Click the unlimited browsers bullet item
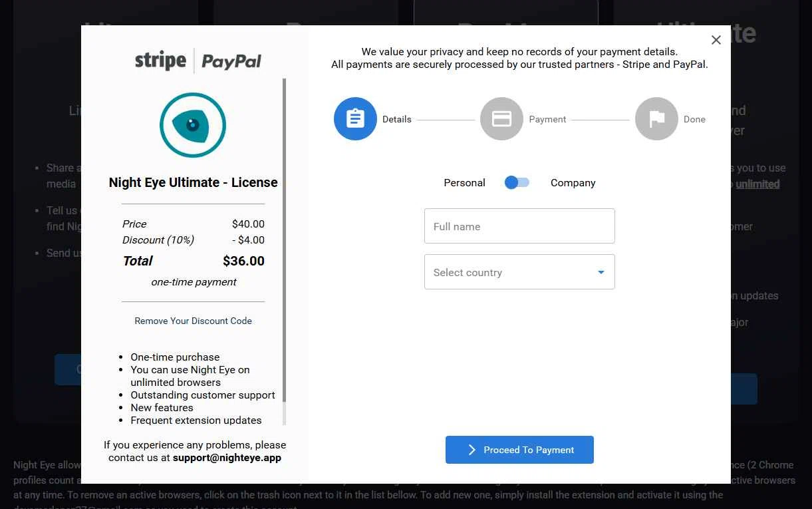 pos(190,376)
